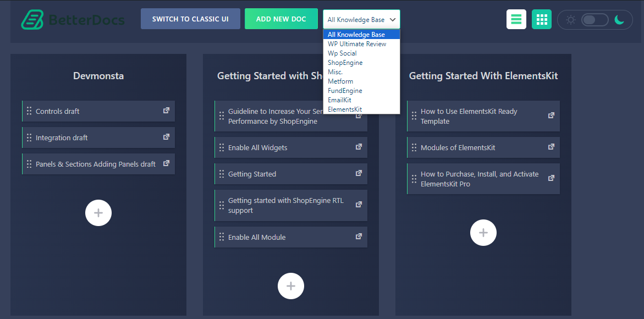Select ElementsKit knowledge base option
Screen dimensions: 644x319
(361, 109)
